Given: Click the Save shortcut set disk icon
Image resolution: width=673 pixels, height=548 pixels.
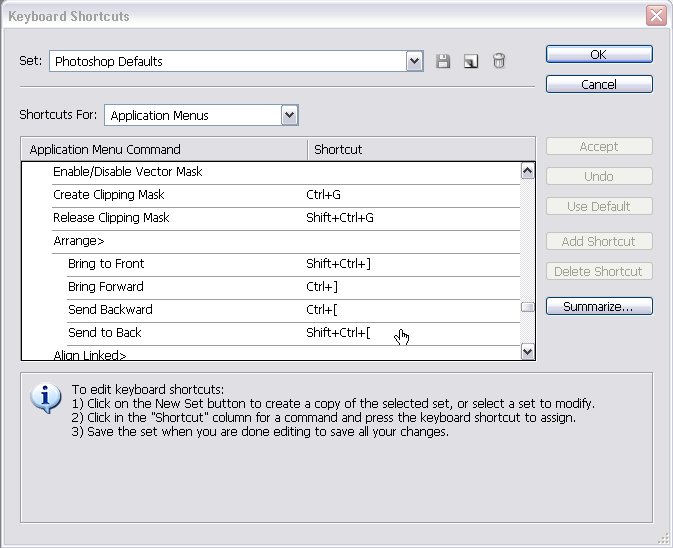Looking at the screenshot, I should click(x=443, y=61).
